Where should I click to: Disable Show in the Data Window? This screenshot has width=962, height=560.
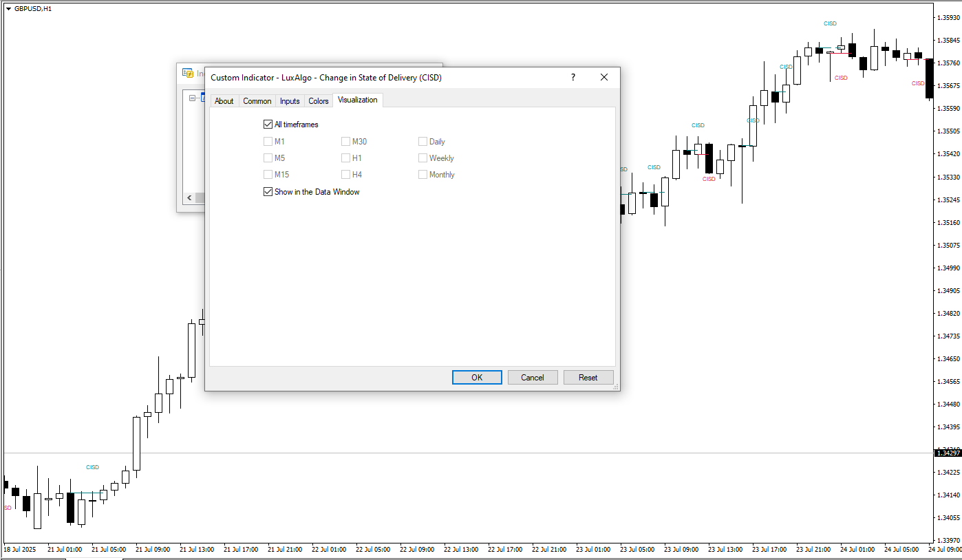click(x=268, y=192)
